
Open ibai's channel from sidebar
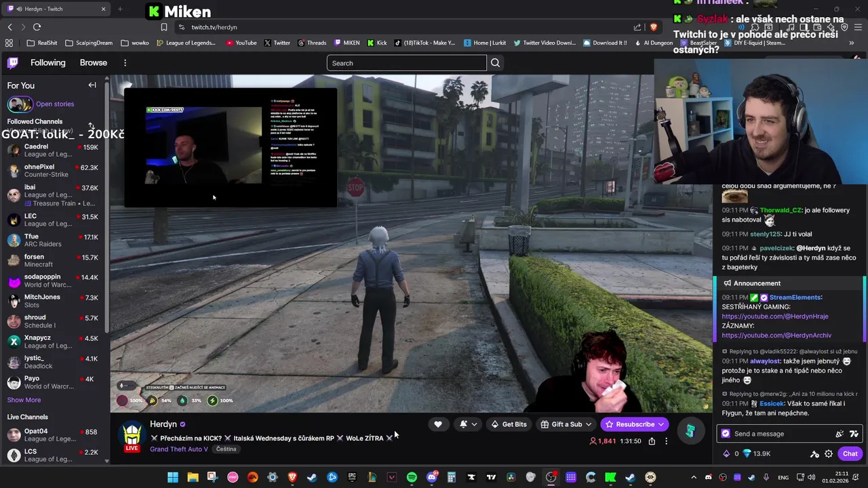53,195
